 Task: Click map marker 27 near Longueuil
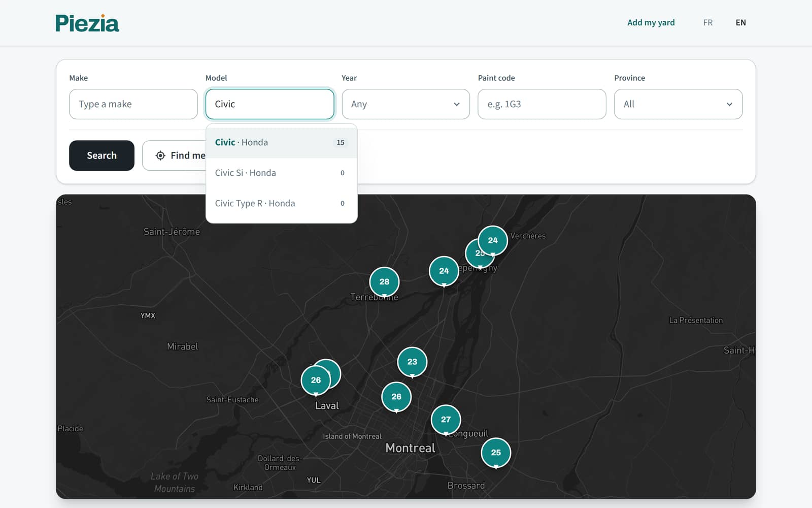pos(446,420)
